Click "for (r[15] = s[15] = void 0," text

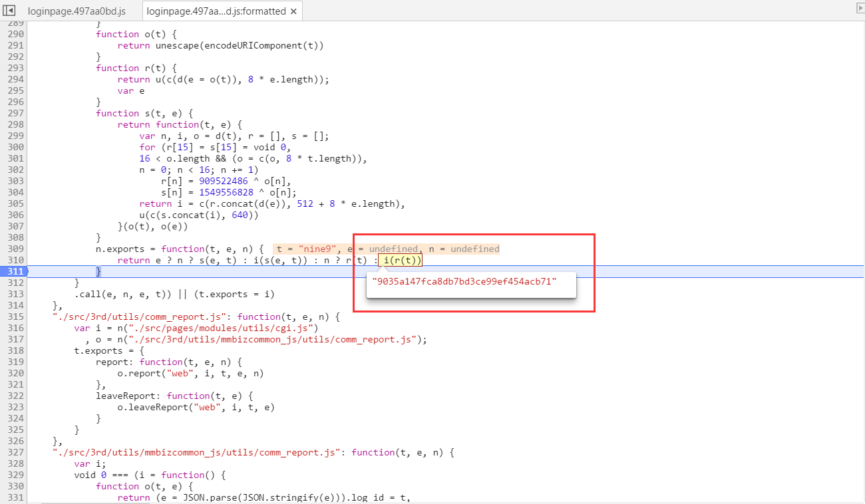pos(215,147)
